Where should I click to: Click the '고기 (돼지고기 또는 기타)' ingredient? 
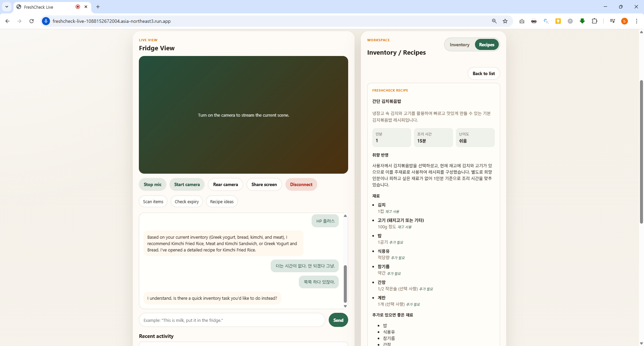coord(401,220)
